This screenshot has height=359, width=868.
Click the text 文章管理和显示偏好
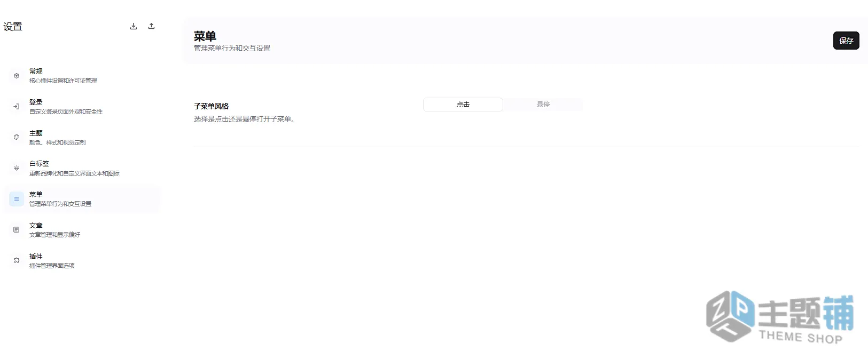(54, 235)
